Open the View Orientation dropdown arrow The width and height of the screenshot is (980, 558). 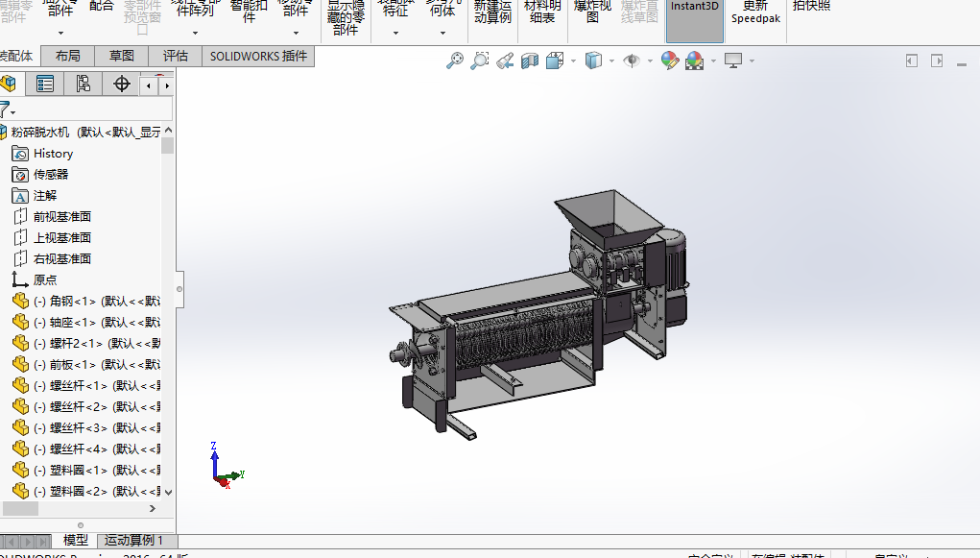pos(573,61)
